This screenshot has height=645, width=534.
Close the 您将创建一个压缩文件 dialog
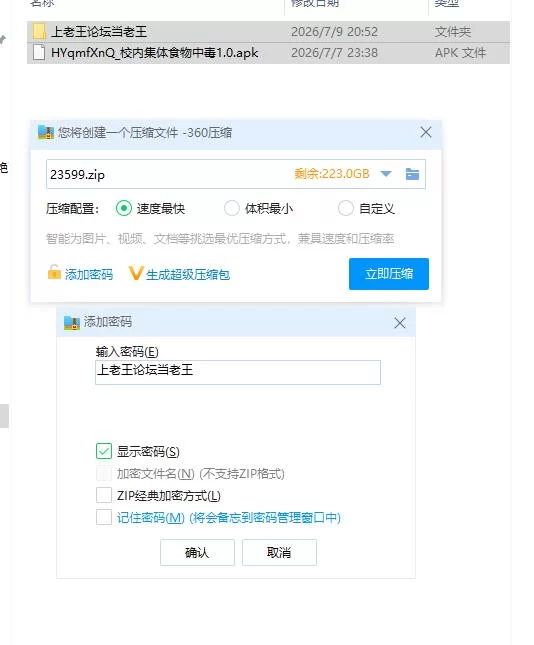426,132
